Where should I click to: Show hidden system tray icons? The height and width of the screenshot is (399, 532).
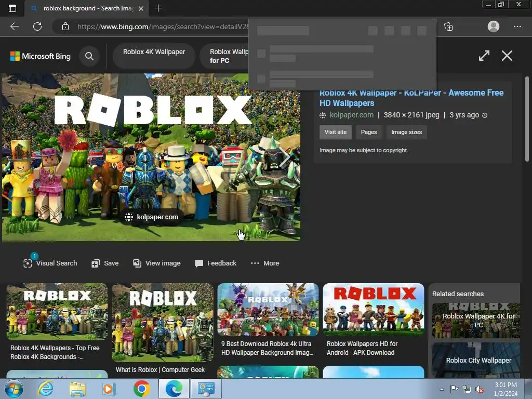click(x=442, y=389)
